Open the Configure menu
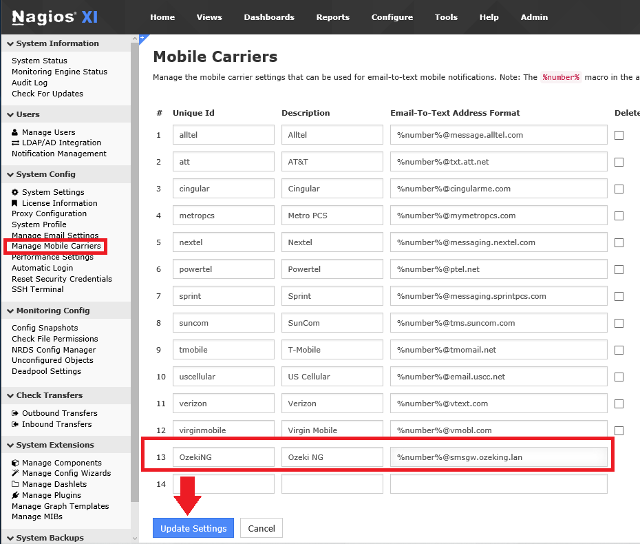This screenshot has width=640, height=544. point(392,17)
